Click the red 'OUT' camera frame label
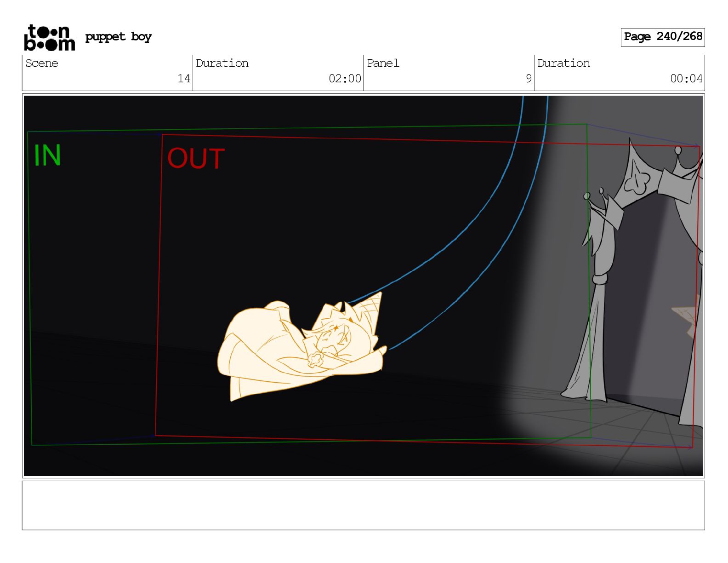Image resolution: width=728 pixels, height=563 pixels. [196, 159]
